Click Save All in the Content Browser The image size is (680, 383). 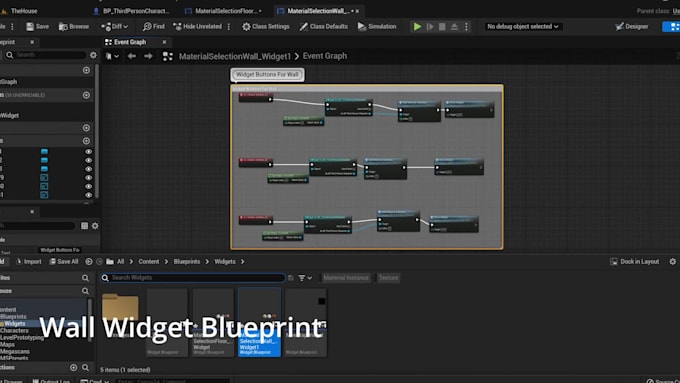[x=64, y=262]
